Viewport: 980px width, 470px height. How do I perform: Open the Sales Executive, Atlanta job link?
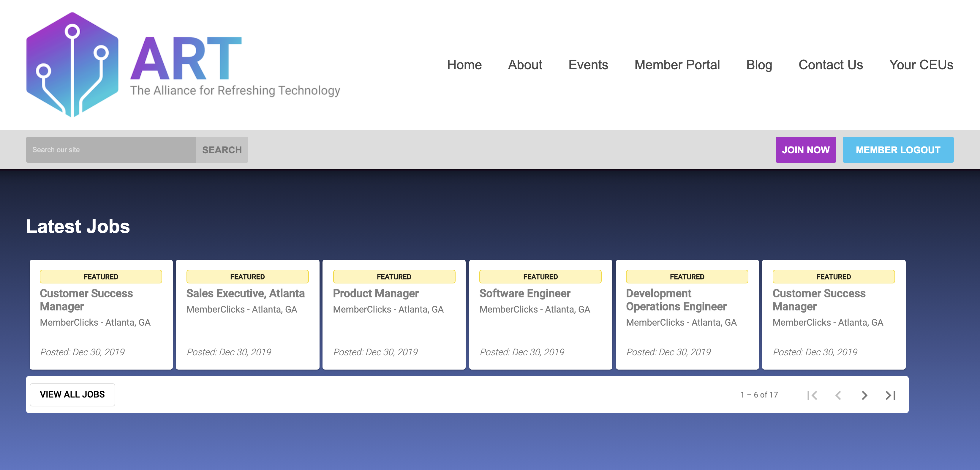(x=245, y=294)
